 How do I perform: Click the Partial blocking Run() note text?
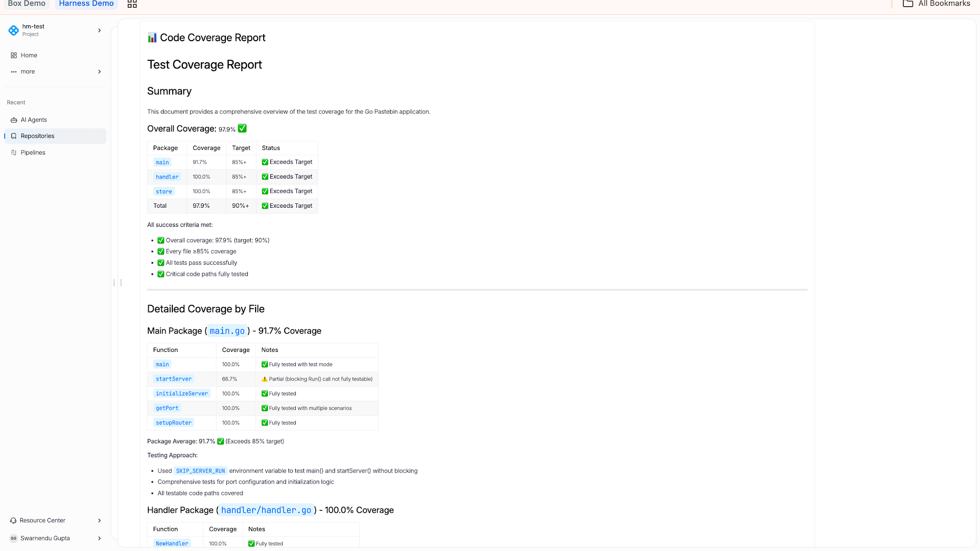[321, 379]
